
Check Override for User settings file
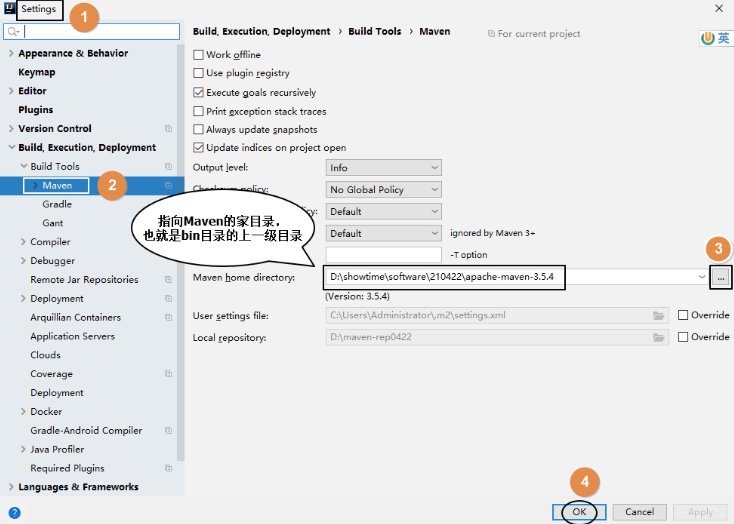point(683,316)
